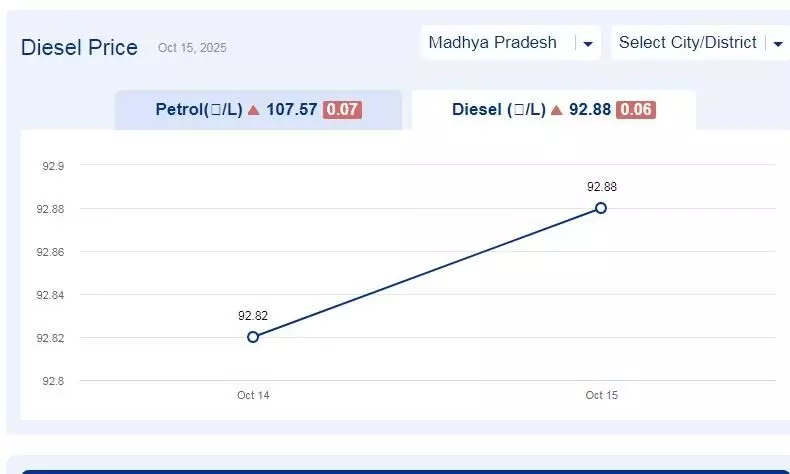This screenshot has width=790, height=474.
Task: Click the red up-triangle beside Diesel price
Action: [557, 110]
